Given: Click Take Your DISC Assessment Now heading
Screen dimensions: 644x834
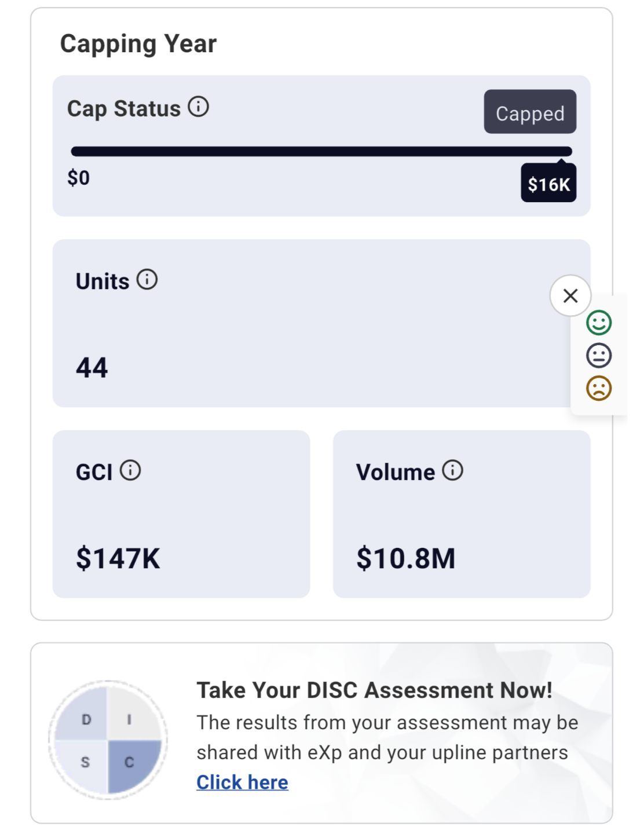Looking at the screenshot, I should (374, 690).
